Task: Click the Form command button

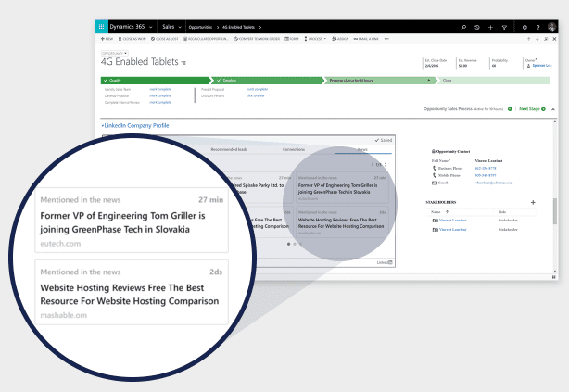Action: pos(292,39)
